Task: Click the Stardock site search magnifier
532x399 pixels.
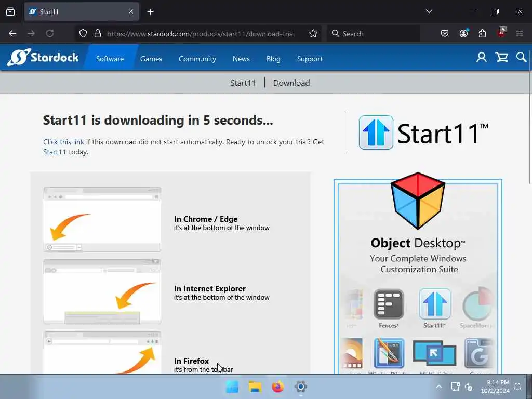Action: 522,57
